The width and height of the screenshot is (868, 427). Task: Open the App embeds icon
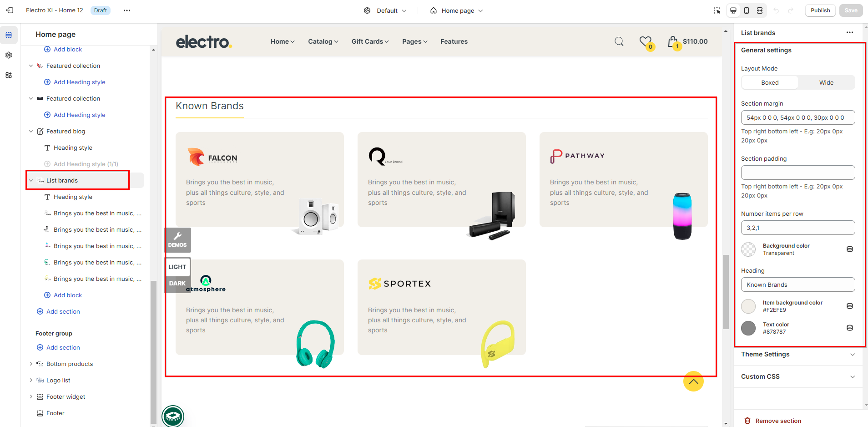(x=9, y=75)
